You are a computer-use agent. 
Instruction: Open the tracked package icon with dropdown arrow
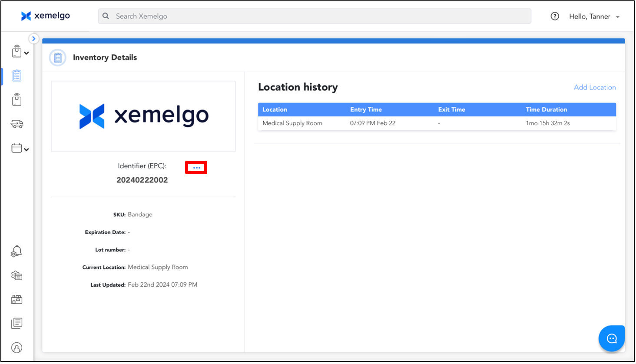(20, 52)
